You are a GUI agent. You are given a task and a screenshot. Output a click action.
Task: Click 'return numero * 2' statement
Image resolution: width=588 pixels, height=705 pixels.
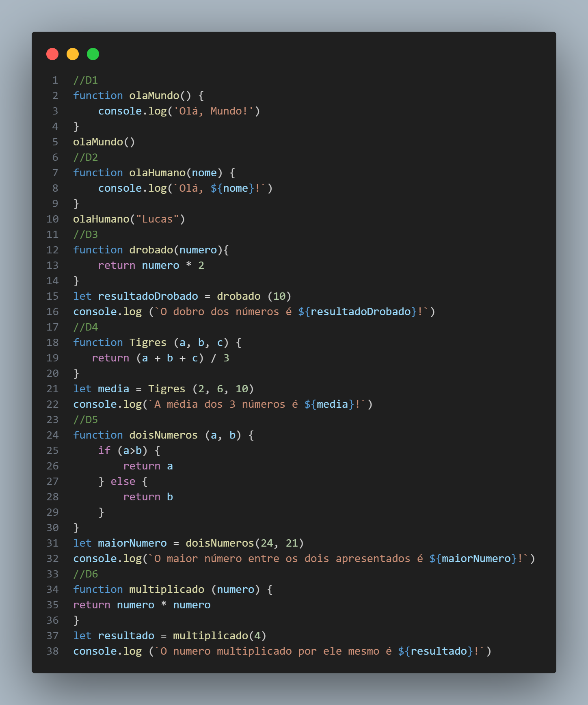(151, 265)
